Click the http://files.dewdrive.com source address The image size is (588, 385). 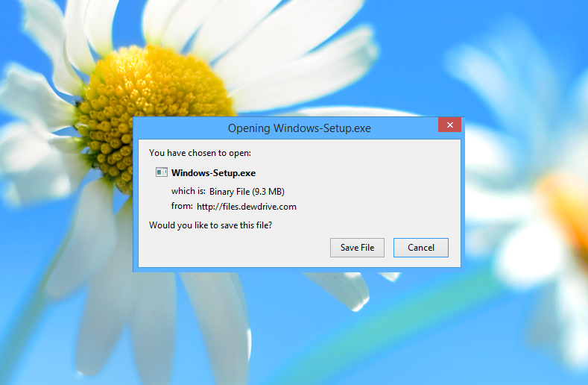247,207
